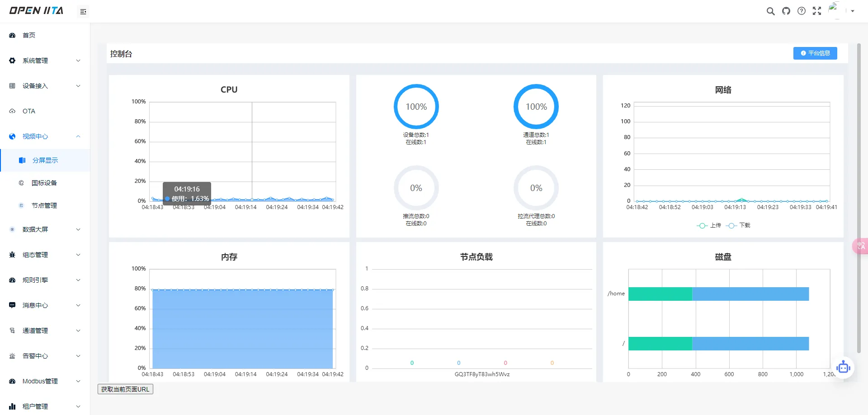Open the help question-mark icon
This screenshot has width=868, height=415.
(x=802, y=11)
